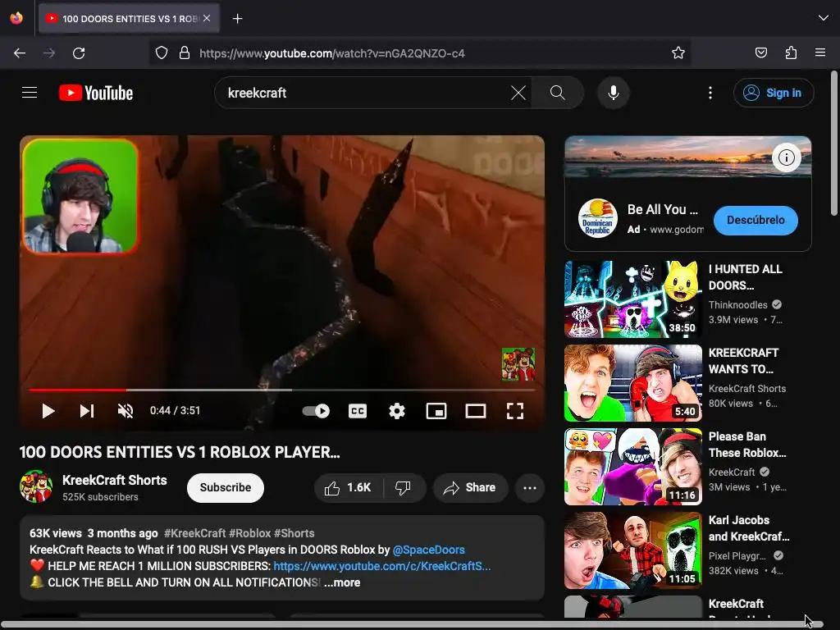
Task: Open Dominican Republic advertiser logo
Action: click(598, 218)
